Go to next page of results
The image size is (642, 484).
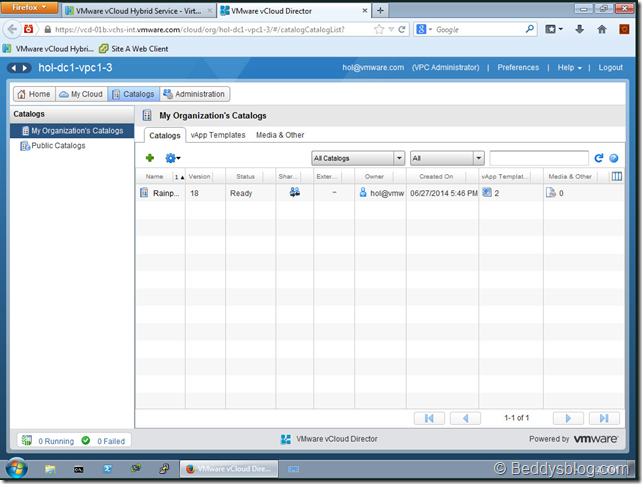pyautogui.click(x=568, y=418)
